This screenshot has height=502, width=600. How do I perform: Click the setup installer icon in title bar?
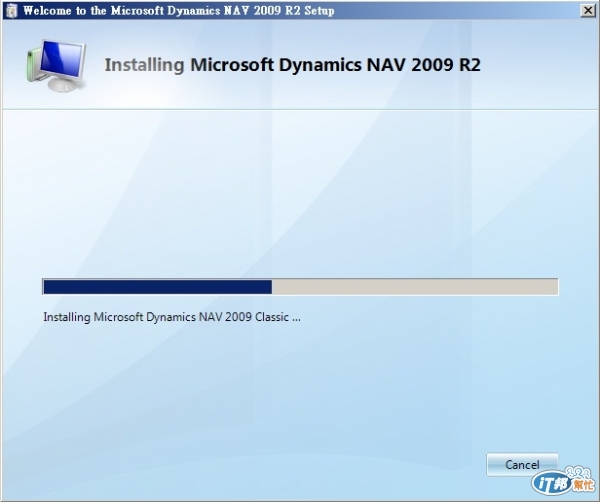[12, 10]
